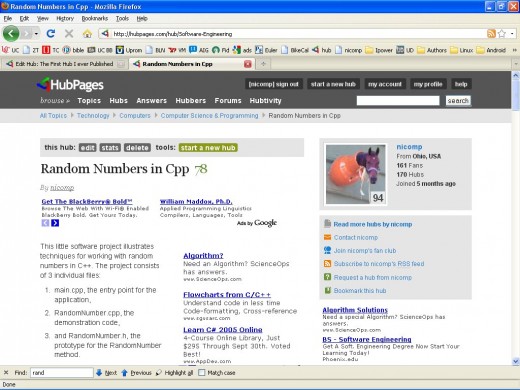520x390 pixels.
Task: Open the Tools menu
Action: pyautogui.click(x=122, y=18)
